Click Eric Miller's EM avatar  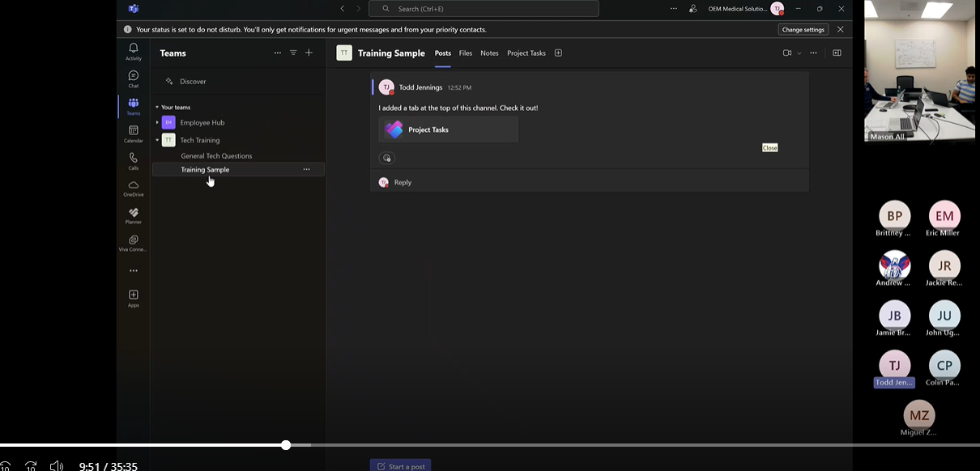coord(944,216)
